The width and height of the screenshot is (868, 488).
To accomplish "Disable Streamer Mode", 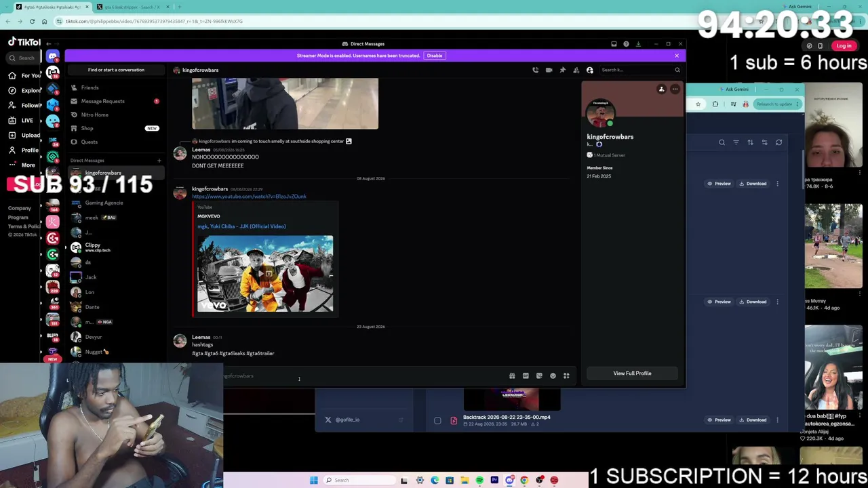I will pyautogui.click(x=435, y=56).
